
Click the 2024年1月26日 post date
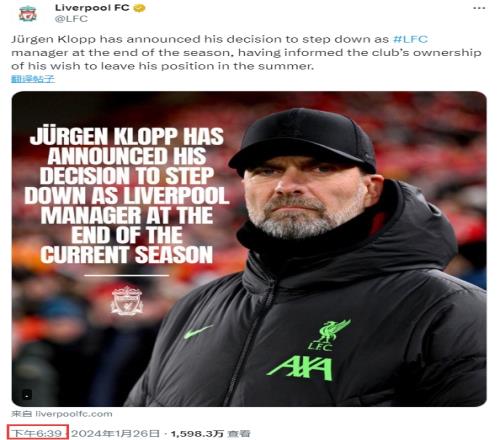115,433
